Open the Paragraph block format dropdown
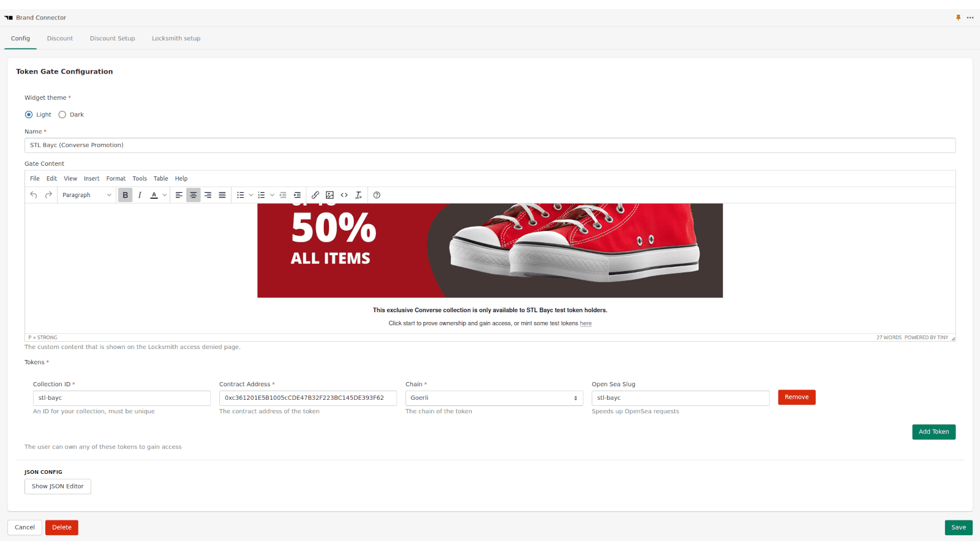980x551 pixels. (x=86, y=195)
